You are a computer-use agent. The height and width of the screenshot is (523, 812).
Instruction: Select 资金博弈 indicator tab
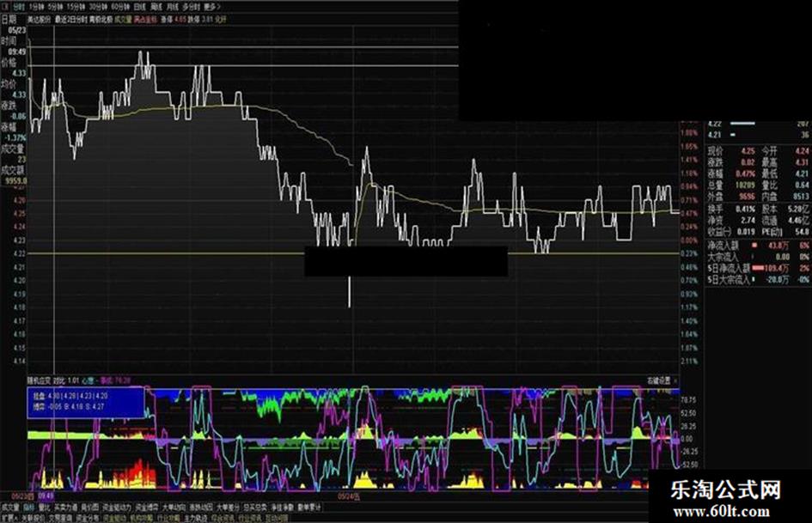[147, 507]
